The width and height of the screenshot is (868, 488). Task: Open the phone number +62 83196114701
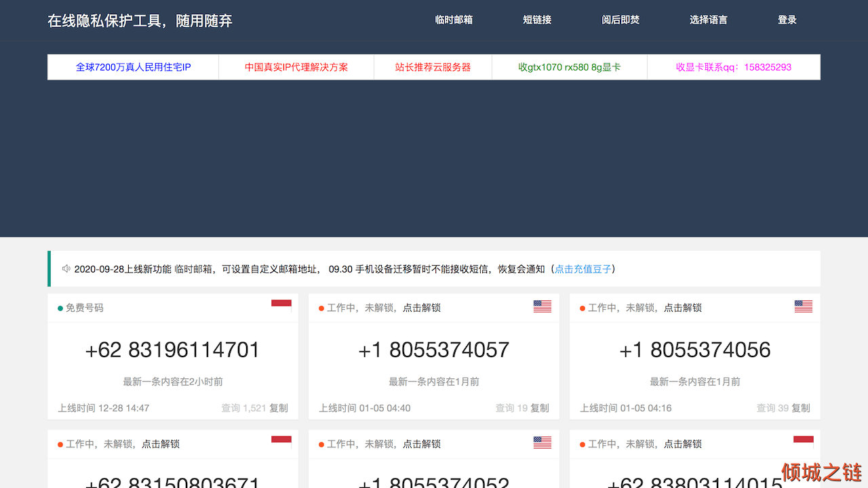[x=172, y=350]
